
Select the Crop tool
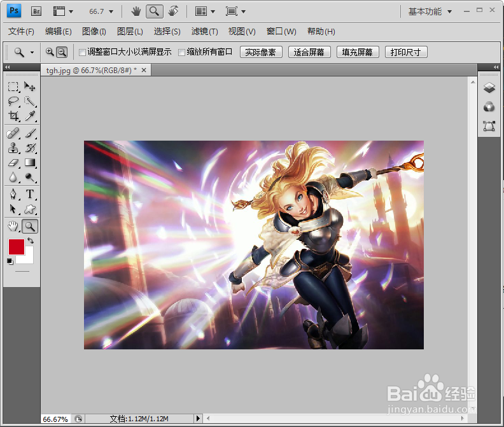pos(13,116)
